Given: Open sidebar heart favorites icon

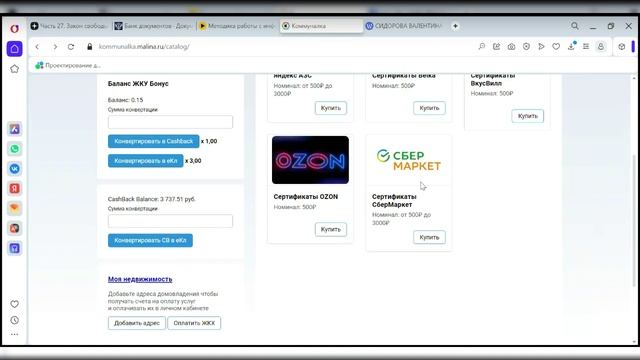Looking at the screenshot, I should tap(14, 304).
